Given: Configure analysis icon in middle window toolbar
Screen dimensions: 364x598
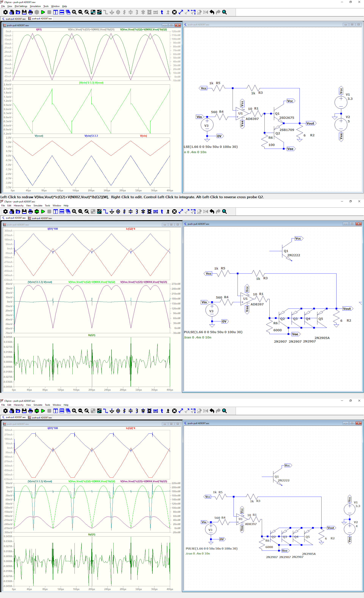Looking at the screenshot, I should coord(37,211).
